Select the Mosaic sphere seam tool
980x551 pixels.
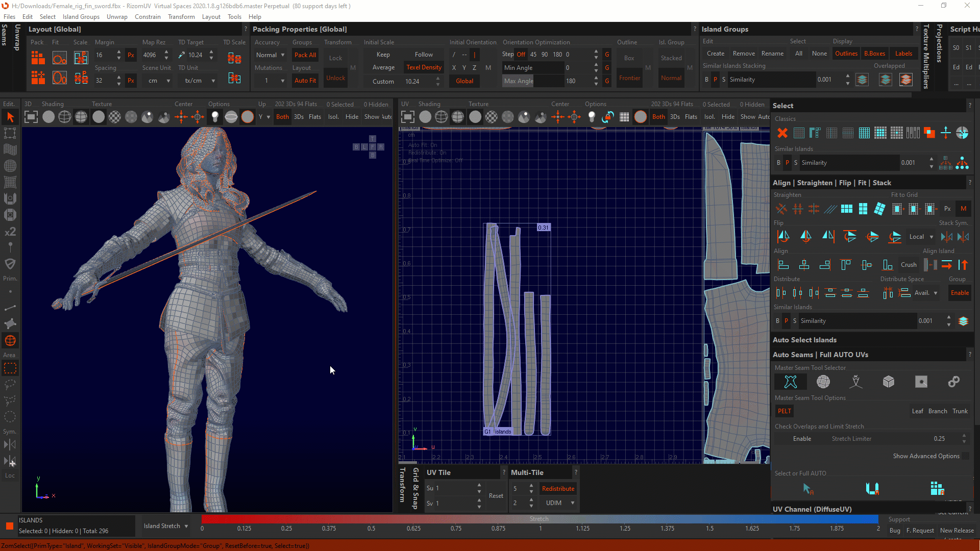(823, 382)
